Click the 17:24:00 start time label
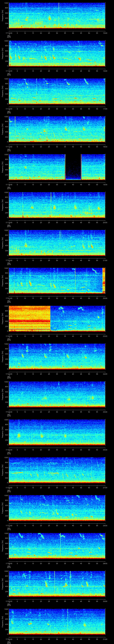Screen dimensions: 114x644 9,412
